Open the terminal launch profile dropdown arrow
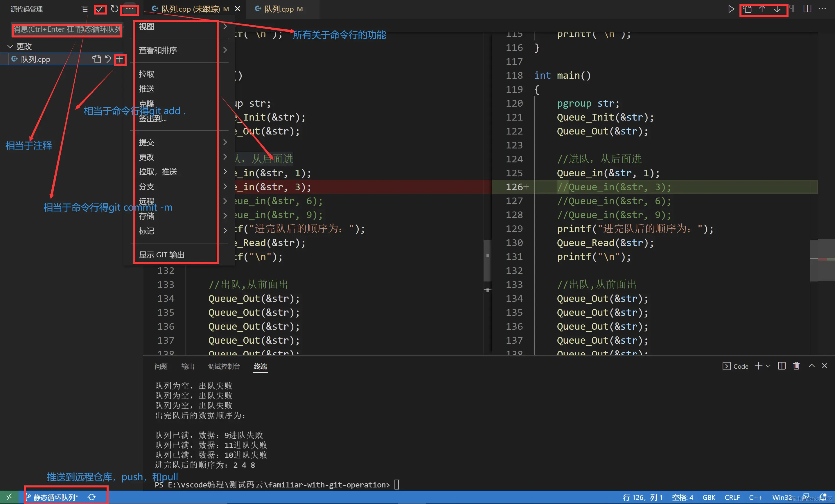The width and height of the screenshot is (835, 504). tap(768, 366)
